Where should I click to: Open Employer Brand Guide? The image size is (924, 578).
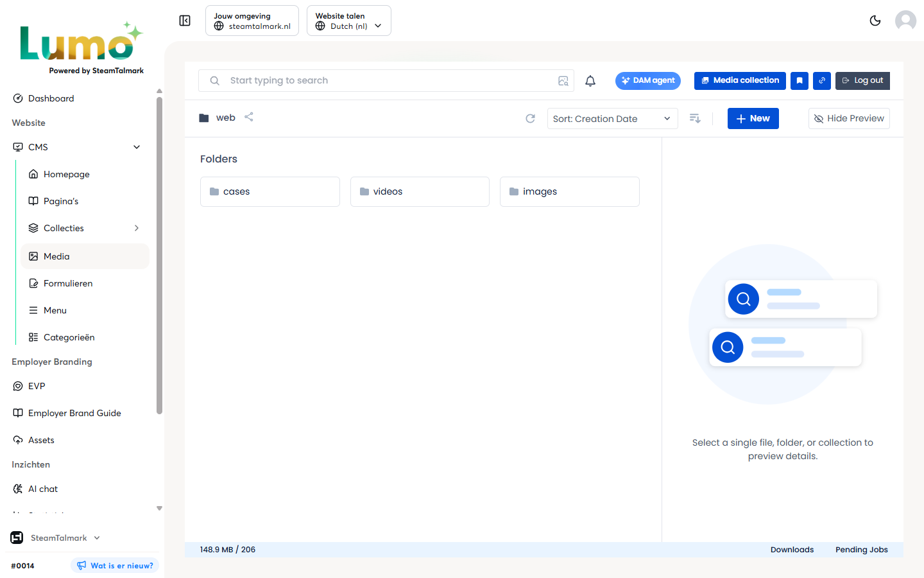[67, 413]
